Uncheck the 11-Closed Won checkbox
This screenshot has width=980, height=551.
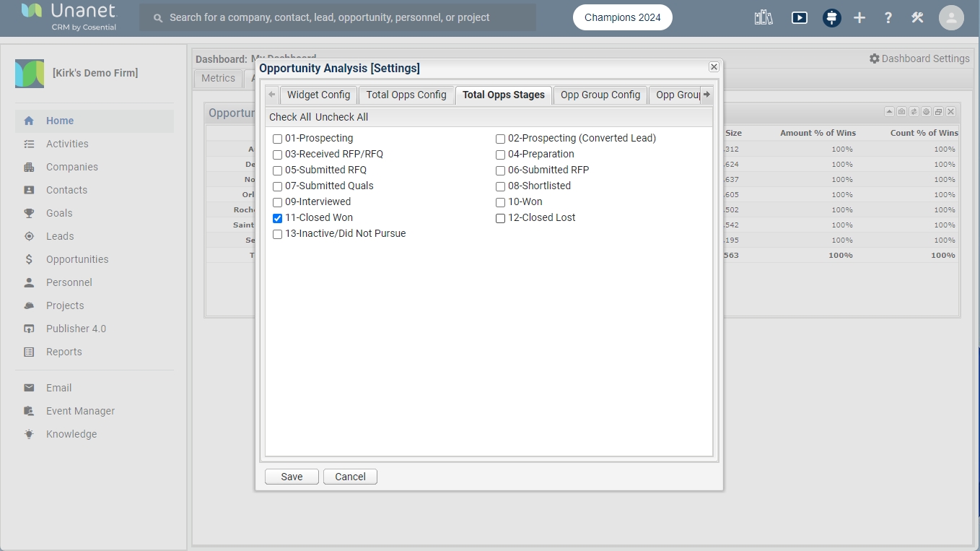tap(277, 218)
